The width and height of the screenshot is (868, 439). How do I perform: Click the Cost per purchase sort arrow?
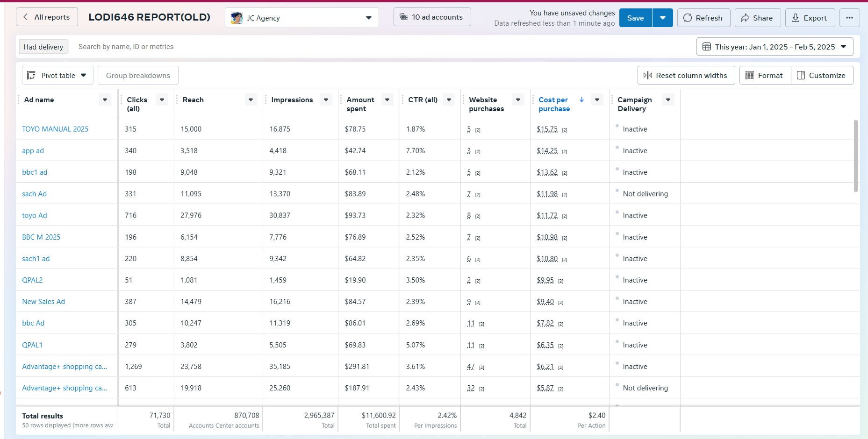point(581,99)
